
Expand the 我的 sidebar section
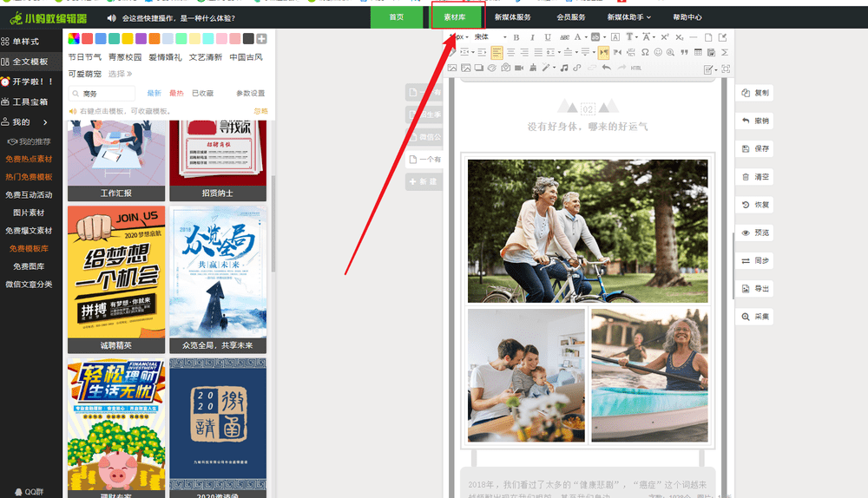31,121
